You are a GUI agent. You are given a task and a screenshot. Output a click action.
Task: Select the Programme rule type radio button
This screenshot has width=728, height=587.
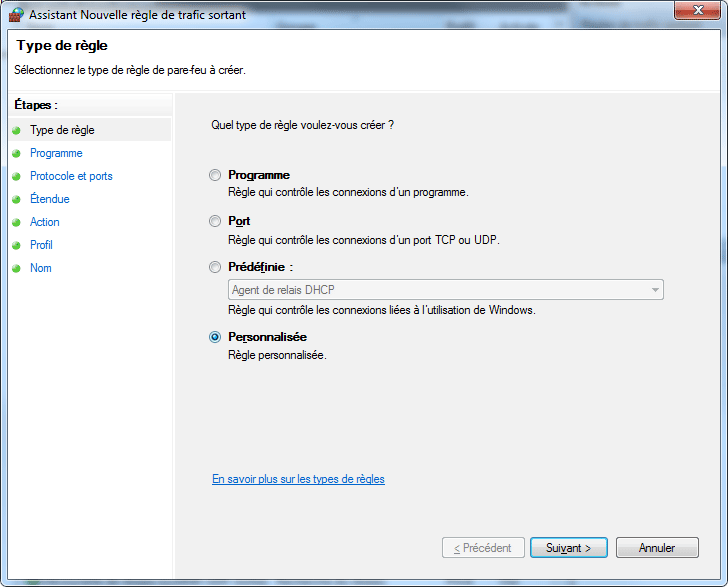click(x=215, y=175)
